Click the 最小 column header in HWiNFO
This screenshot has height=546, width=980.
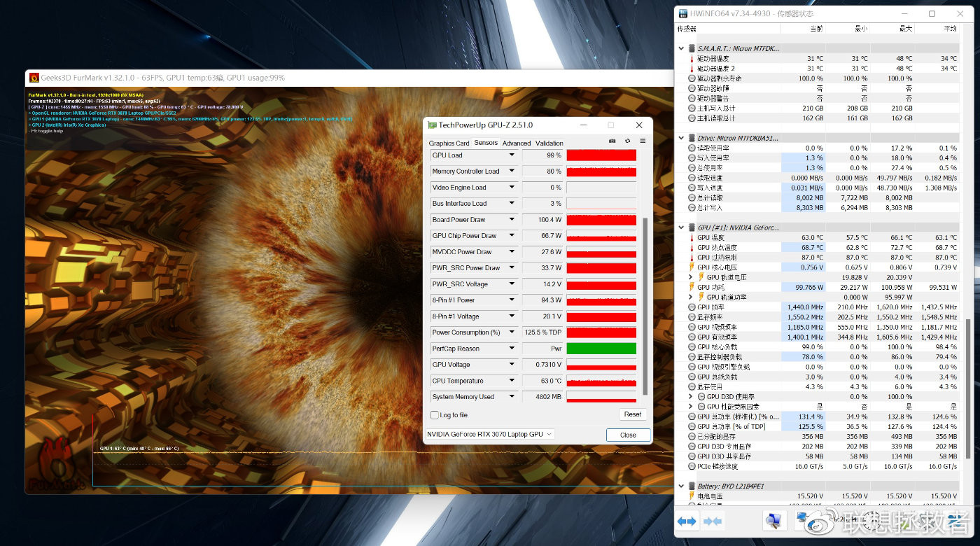(848, 29)
